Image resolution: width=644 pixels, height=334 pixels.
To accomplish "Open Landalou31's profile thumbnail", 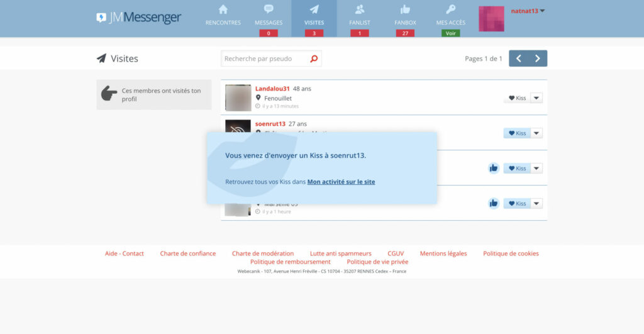I will (x=238, y=97).
